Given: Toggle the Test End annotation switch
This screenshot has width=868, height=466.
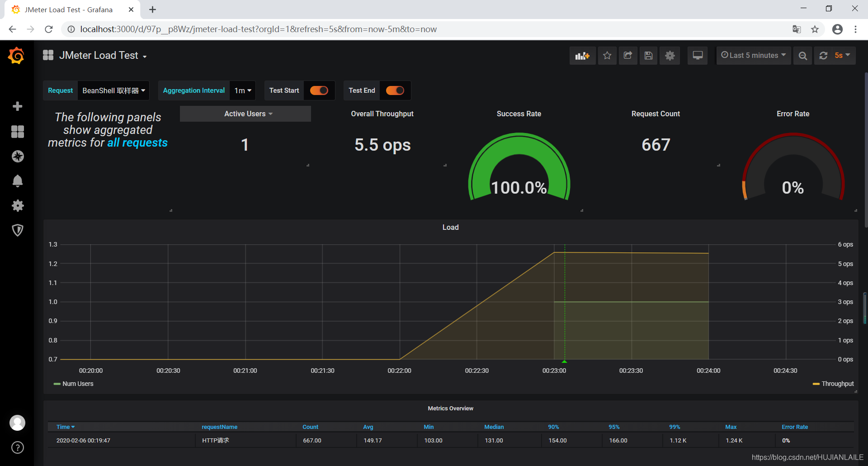Looking at the screenshot, I should click(395, 90).
